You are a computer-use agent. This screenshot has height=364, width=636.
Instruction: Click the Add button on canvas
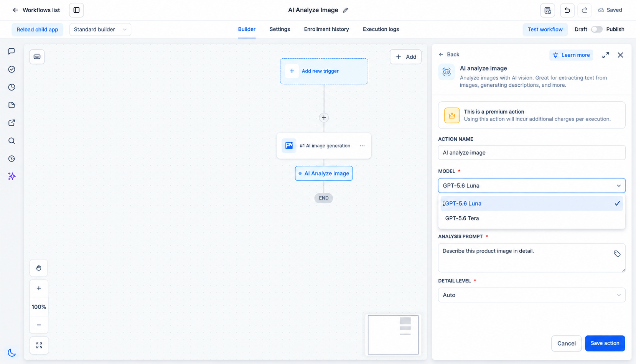click(405, 57)
